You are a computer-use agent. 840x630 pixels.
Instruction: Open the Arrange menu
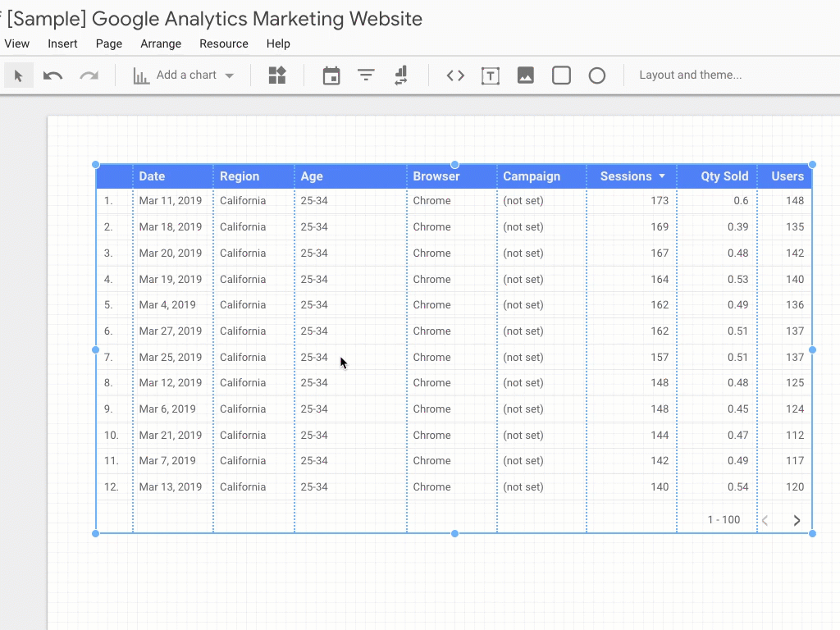[x=161, y=43]
